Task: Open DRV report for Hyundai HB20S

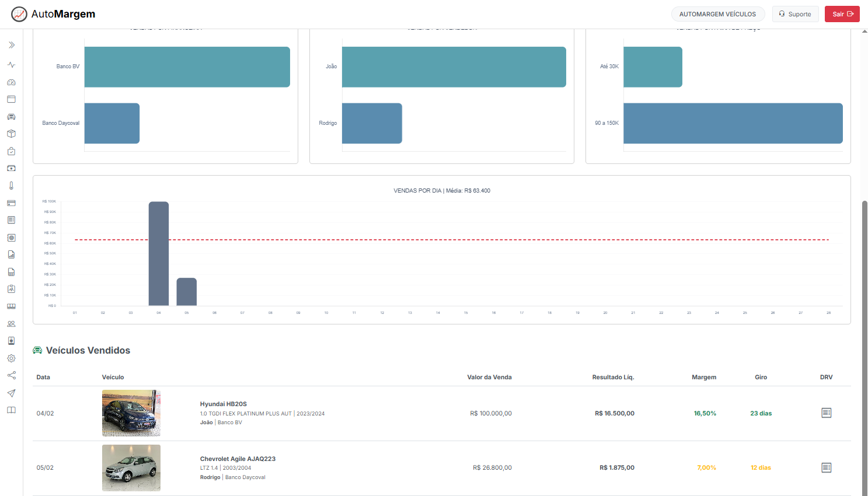Action: pos(826,413)
